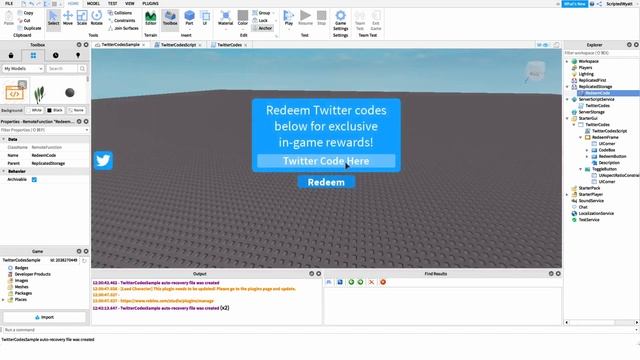Choose the Scale tool
Viewport: 640px width, 360px height.
click(82, 18)
